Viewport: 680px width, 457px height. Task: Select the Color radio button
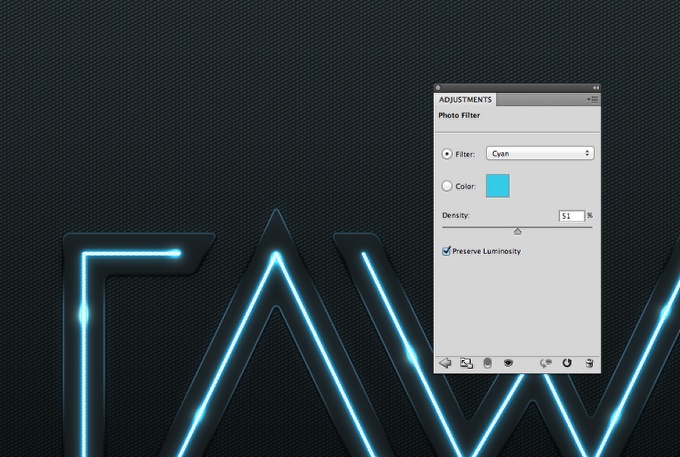[447, 186]
